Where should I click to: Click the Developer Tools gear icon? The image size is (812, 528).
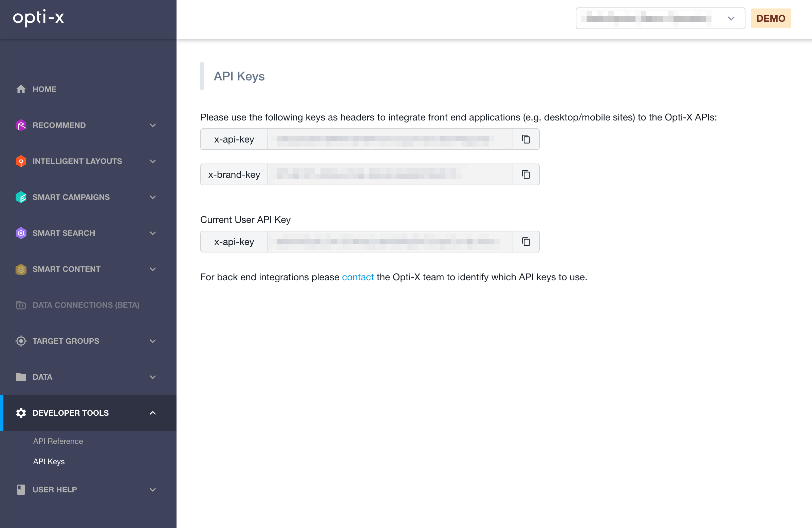click(21, 413)
